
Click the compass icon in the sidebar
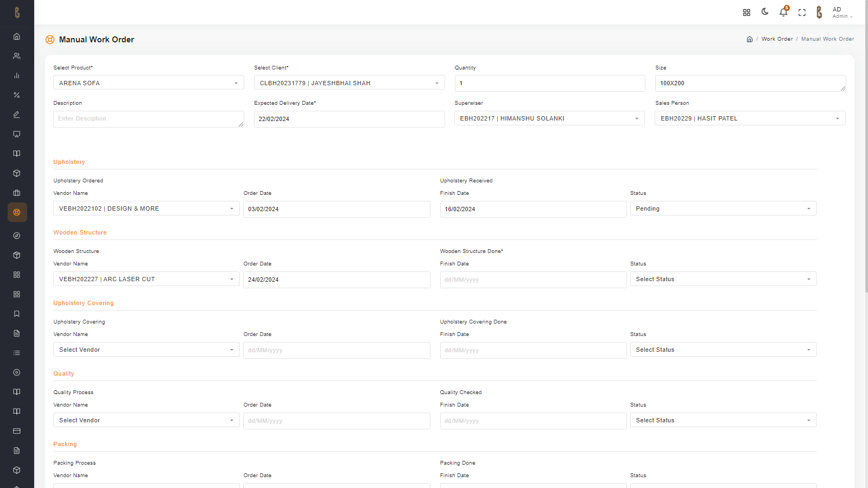17,236
